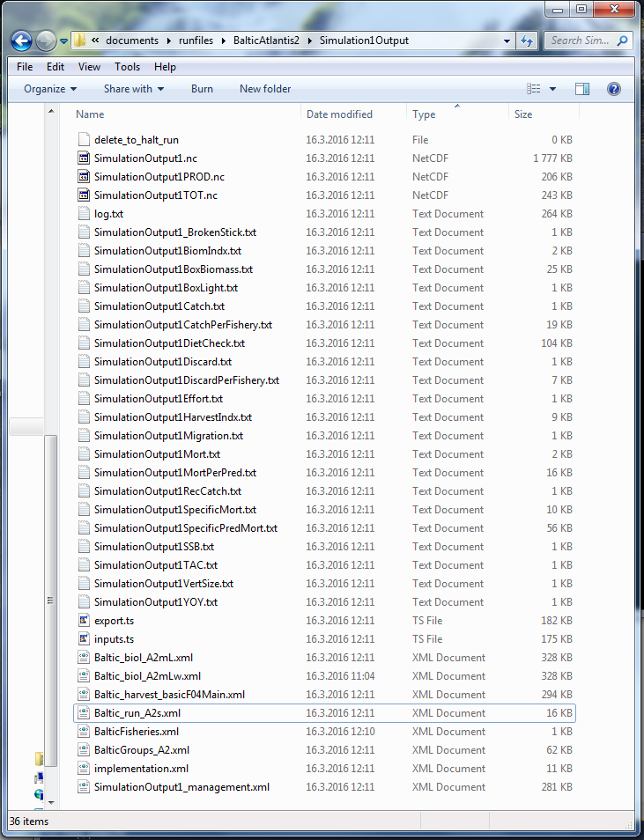Click in the Search input field
This screenshot has width=644, height=840.
(x=577, y=41)
